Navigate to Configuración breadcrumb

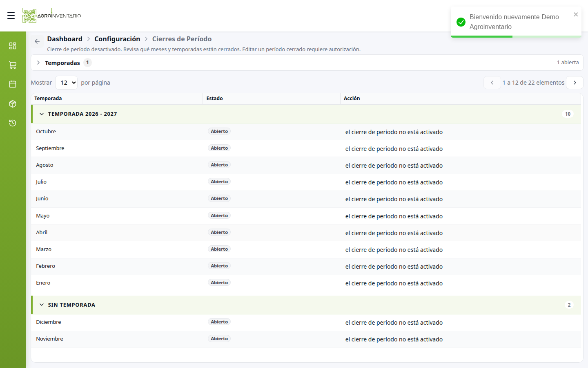click(117, 39)
